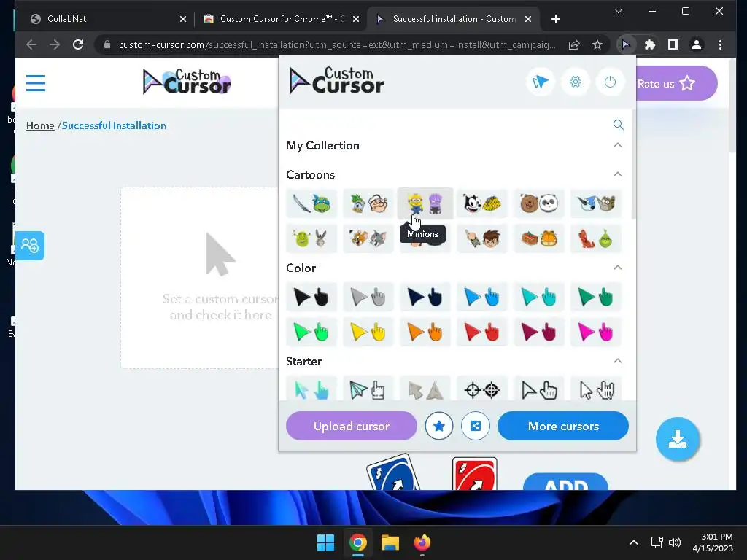Click the Rate us button
Viewport: 747px width, 560px height.
click(676, 83)
